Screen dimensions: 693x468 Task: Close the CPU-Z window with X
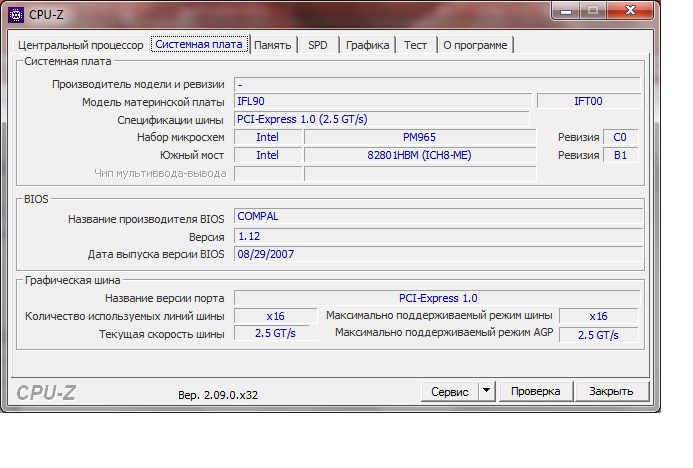click(630, 11)
